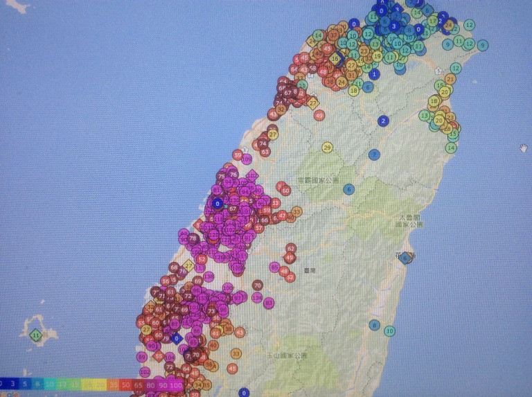Click the green diamond 11 marker on Penghu

tap(36, 335)
